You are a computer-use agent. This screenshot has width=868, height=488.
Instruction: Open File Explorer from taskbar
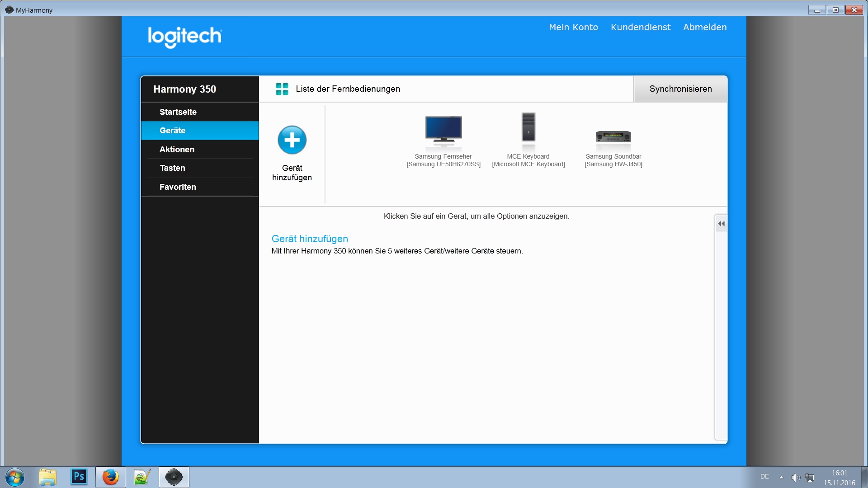47,477
